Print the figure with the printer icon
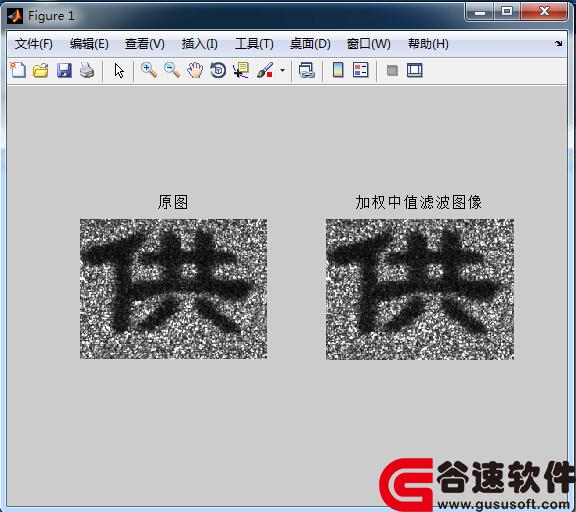The width and height of the screenshot is (576, 512). pyautogui.click(x=87, y=70)
